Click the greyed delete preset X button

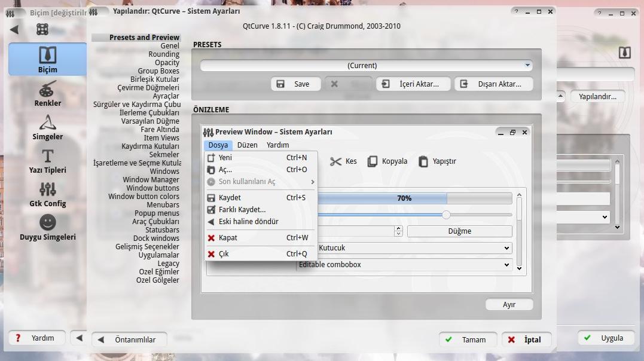click(348, 84)
